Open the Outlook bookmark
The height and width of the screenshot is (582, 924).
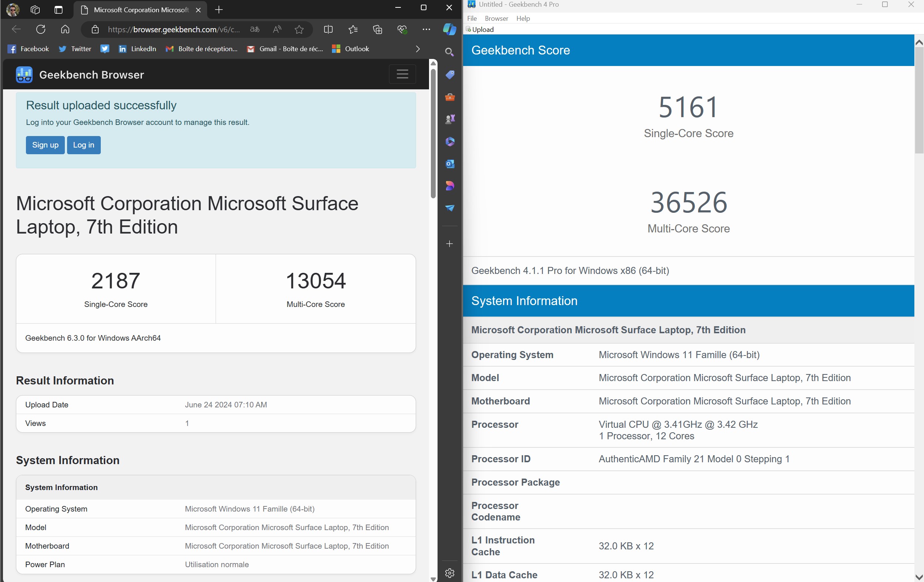tap(350, 49)
